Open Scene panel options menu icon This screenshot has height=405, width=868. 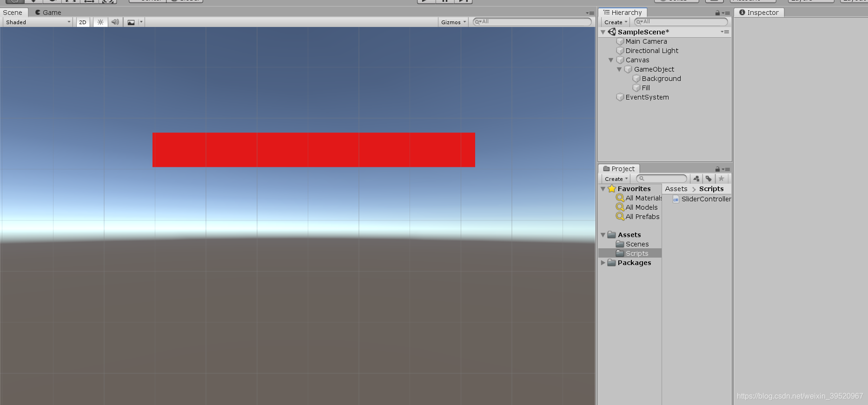tap(590, 13)
